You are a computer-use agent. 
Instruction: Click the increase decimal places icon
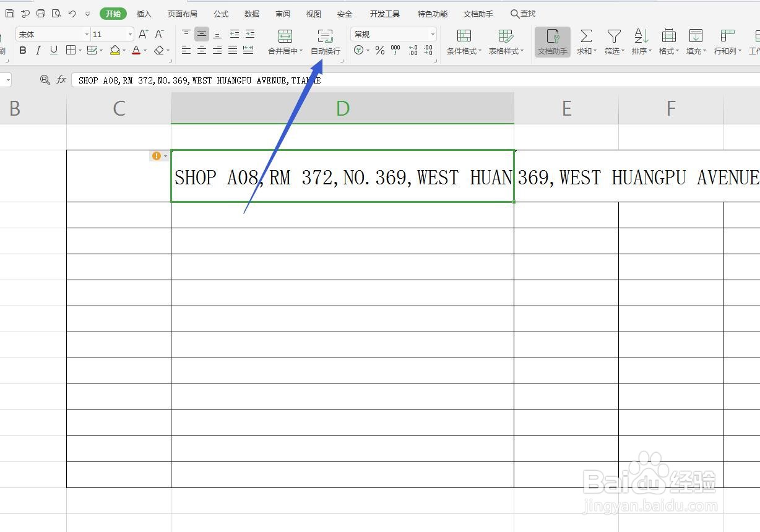pyautogui.click(x=413, y=51)
